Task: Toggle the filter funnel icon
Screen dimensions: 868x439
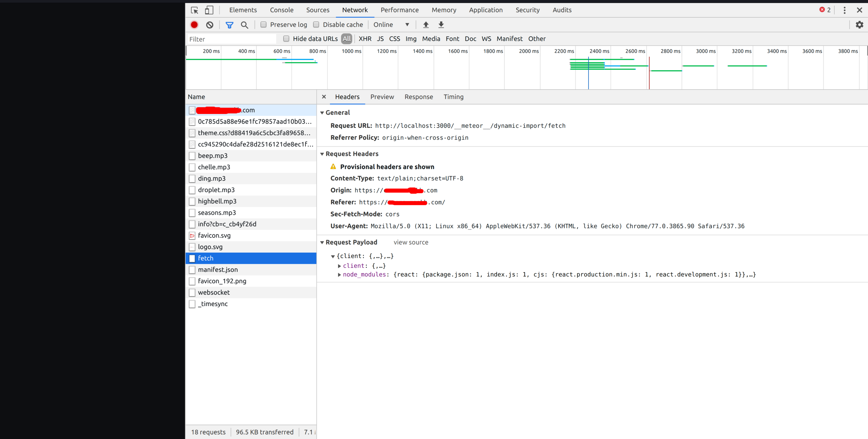Action: click(x=230, y=25)
